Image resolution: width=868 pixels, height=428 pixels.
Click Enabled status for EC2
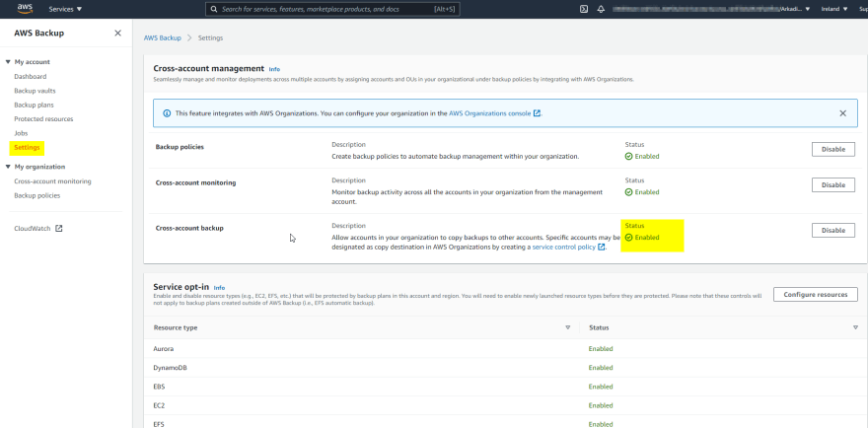601,405
